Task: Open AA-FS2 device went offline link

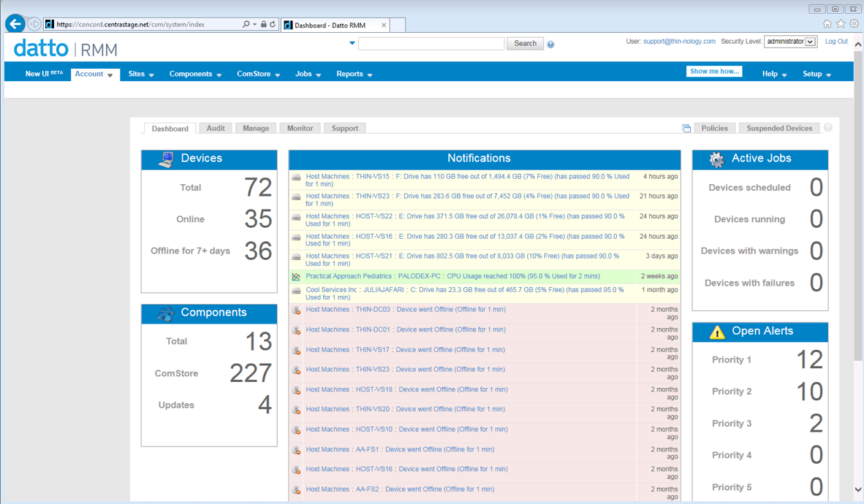Action: pos(400,489)
